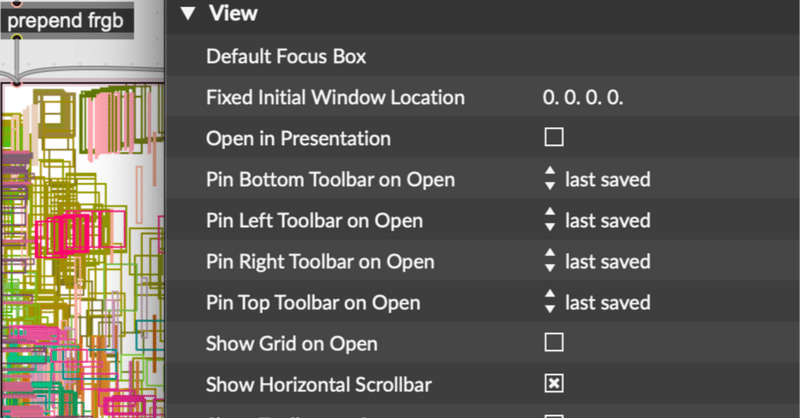Click the Default Focus Box attribute label

(286, 57)
